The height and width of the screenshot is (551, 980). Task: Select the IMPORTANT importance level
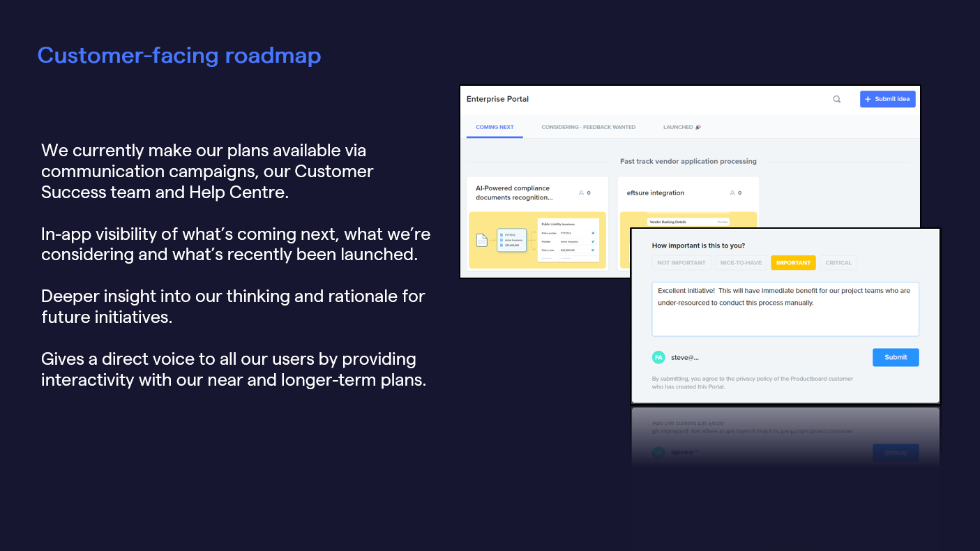(793, 262)
